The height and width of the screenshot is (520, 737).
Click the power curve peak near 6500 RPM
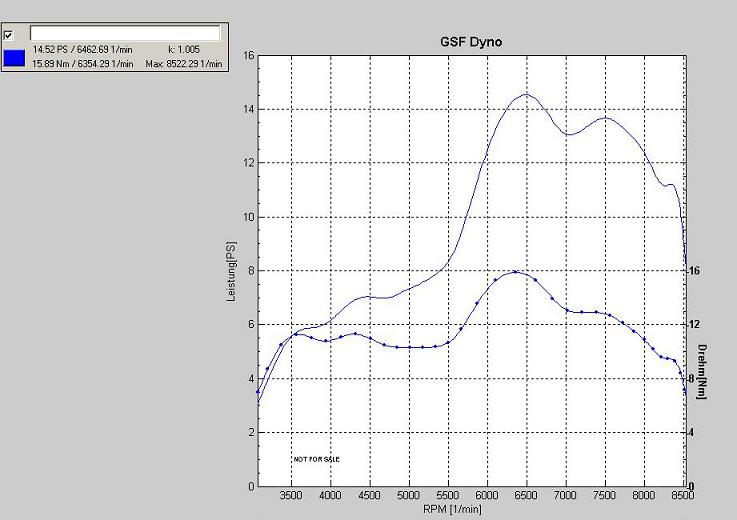point(526,95)
